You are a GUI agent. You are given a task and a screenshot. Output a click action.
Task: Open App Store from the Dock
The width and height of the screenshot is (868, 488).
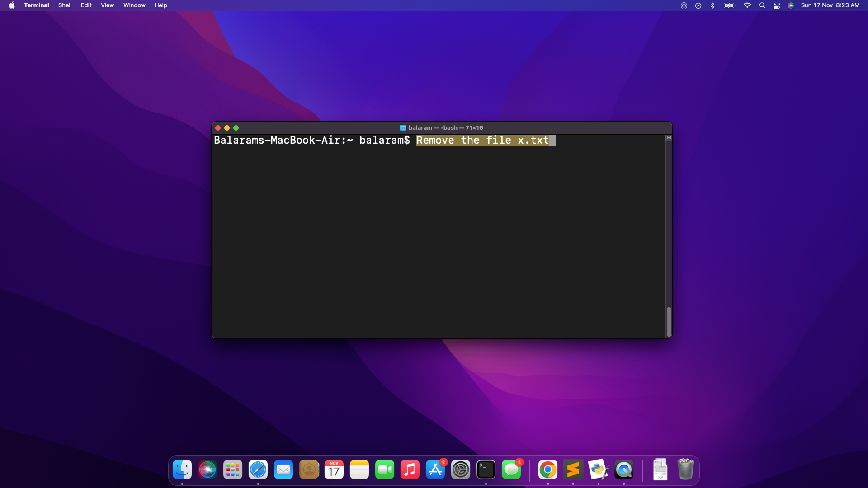(435, 470)
